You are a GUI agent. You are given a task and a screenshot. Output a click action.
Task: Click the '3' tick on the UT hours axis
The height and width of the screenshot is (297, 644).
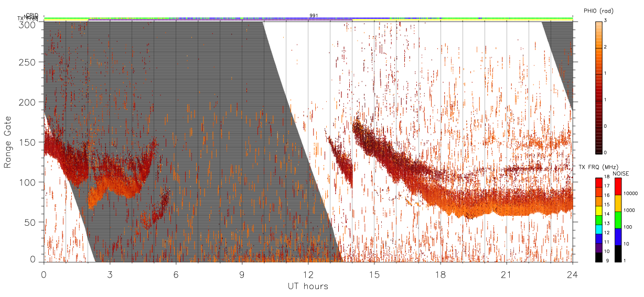110,274
